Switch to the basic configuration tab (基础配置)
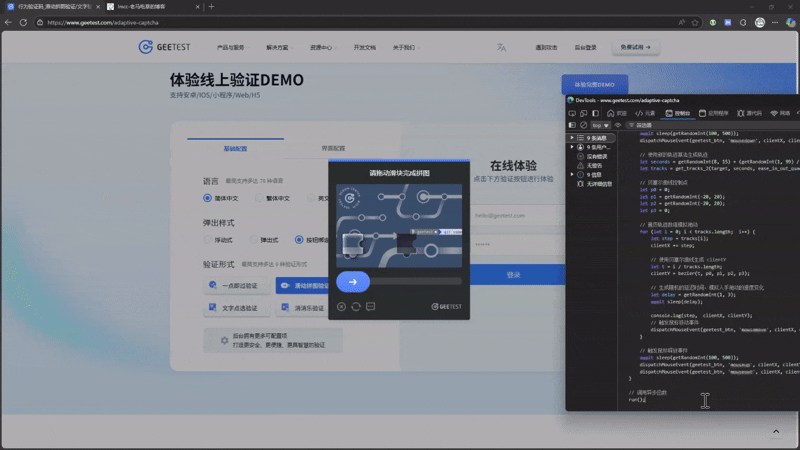The image size is (800, 450). coord(235,148)
